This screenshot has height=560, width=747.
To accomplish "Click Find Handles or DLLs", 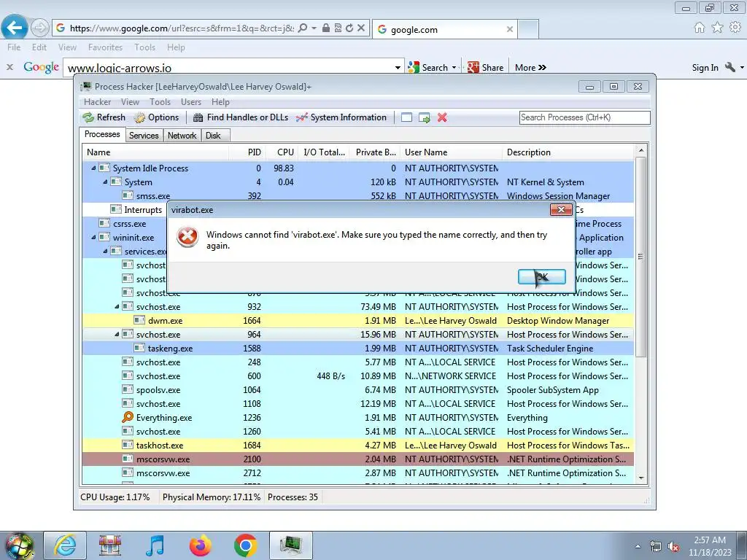I will click(x=241, y=117).
